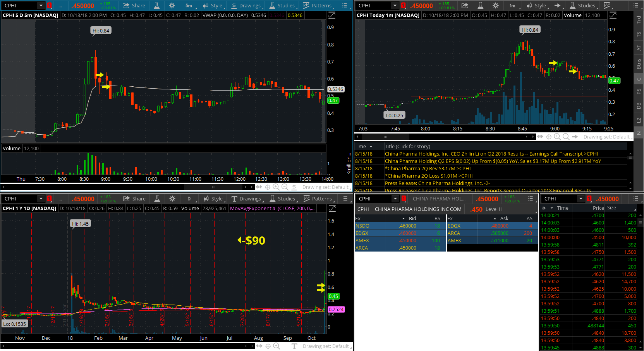Open the China Pharma Q2 EPS news story
The image size is (644, 351).
[x=493, y=161]
